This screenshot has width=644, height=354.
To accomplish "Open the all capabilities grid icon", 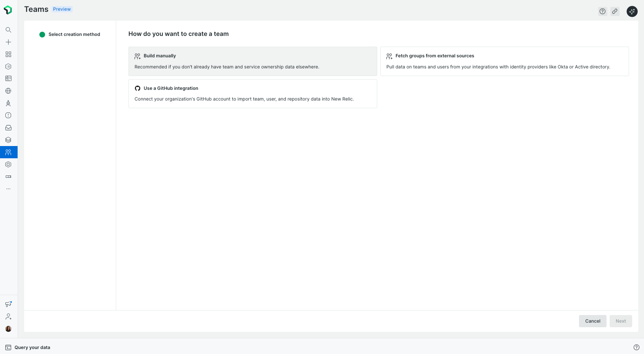I will pyautogui.click(x=8, y=54).
